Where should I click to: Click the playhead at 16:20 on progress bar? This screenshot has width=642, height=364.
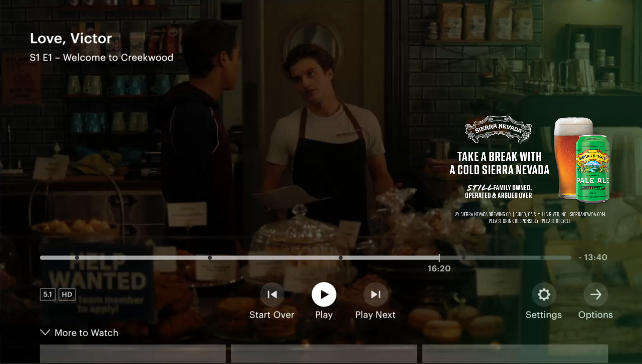[439, 257]
